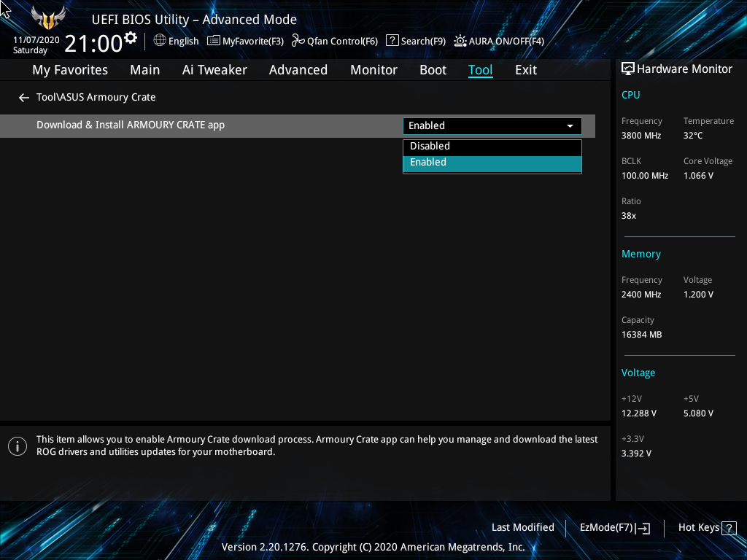Click the 2400 MHz memory frequency value
This screenshot has height=560, width=747.
(641, 295)
